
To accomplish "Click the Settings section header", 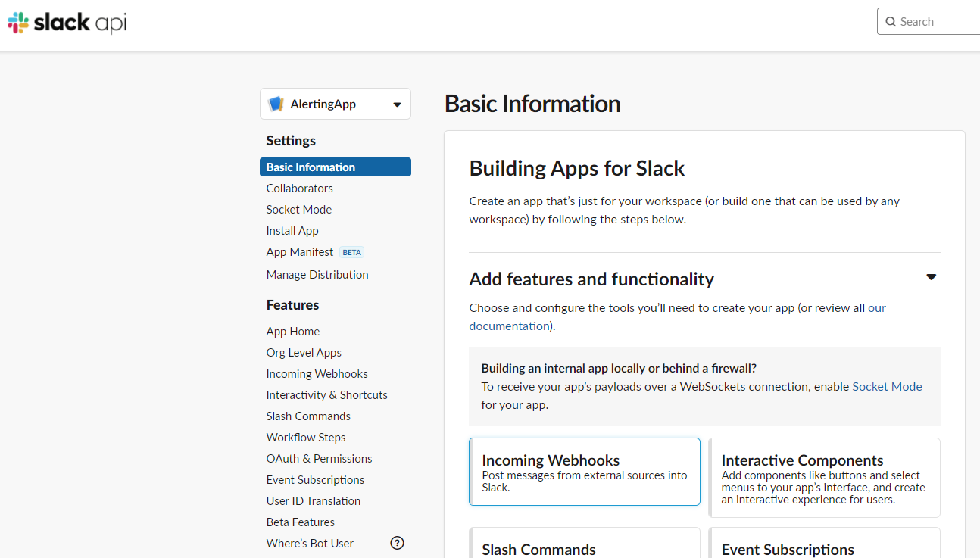I will [291, 141].
